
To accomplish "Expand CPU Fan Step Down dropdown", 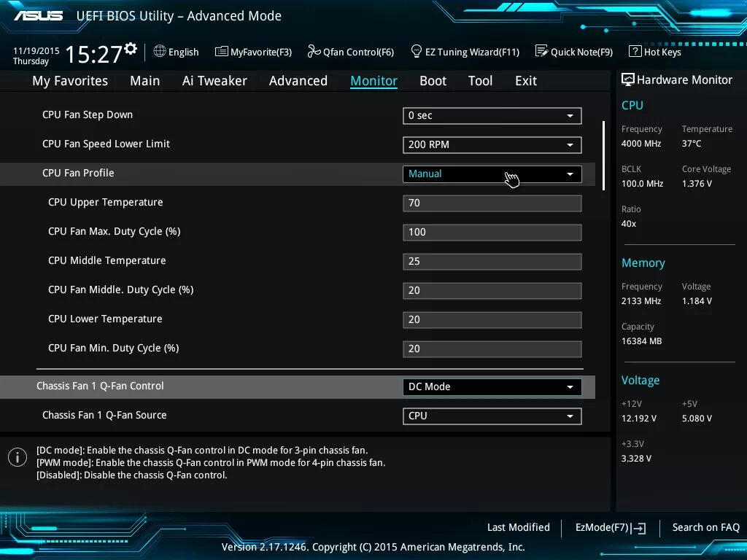I will coord(492,116).
